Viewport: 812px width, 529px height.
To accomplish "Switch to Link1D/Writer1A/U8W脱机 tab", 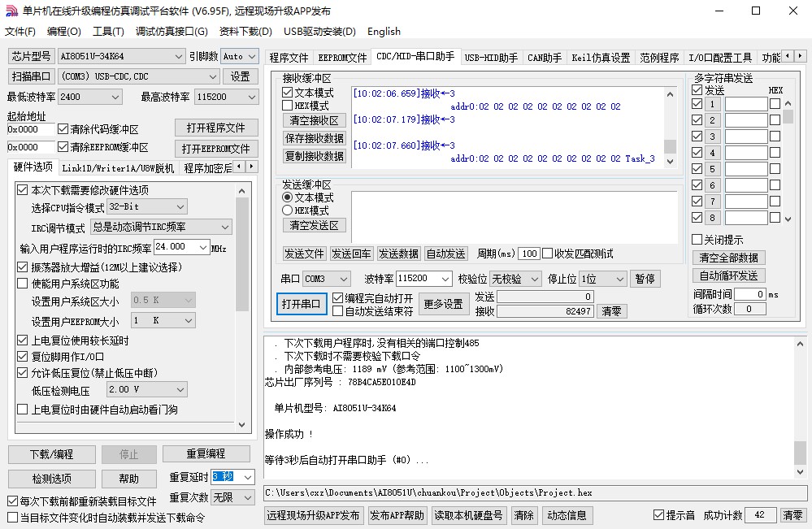I will (x=118, y=168).
